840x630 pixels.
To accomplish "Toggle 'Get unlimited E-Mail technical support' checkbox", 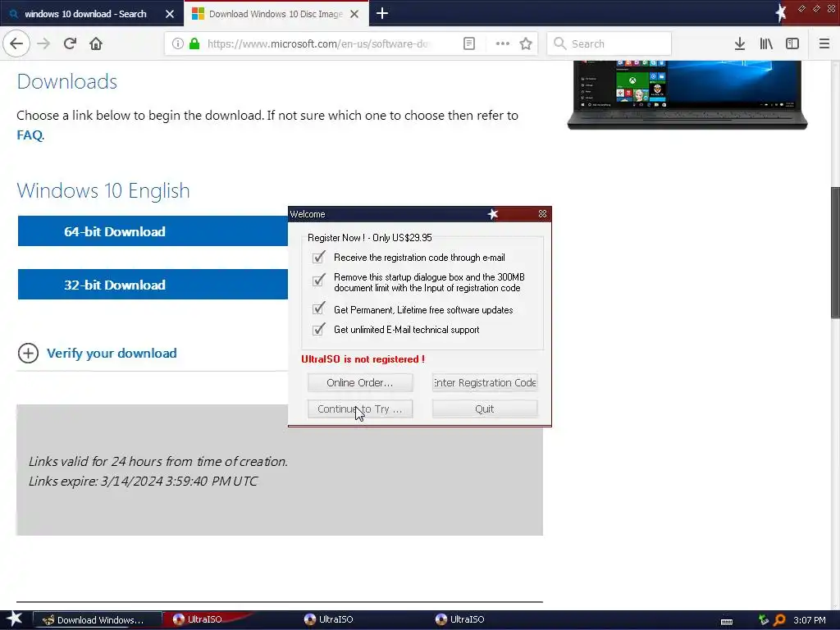I will [x=319, y=329].
